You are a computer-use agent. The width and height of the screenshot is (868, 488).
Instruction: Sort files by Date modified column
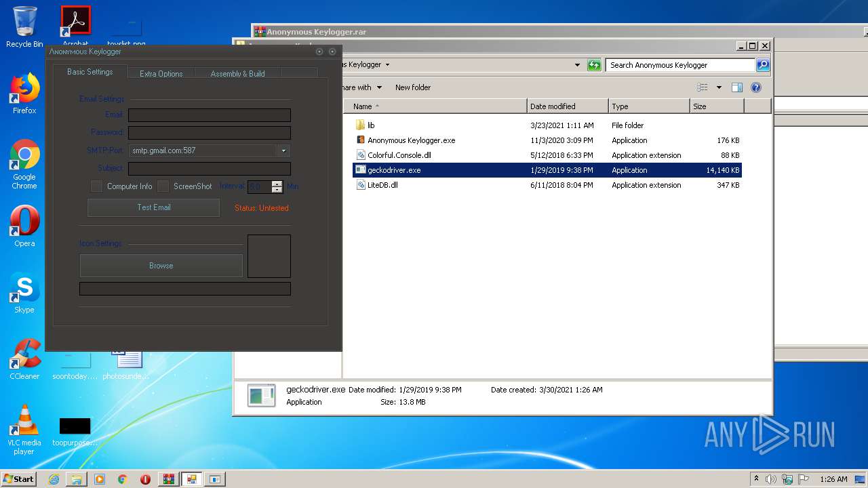tap(568, 106)
